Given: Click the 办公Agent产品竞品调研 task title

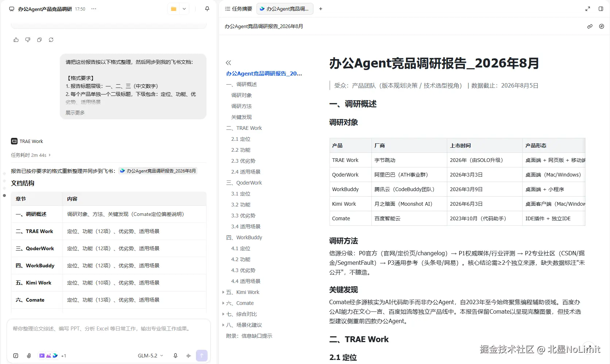Looking at the screenshot, I should coord(45,9).
